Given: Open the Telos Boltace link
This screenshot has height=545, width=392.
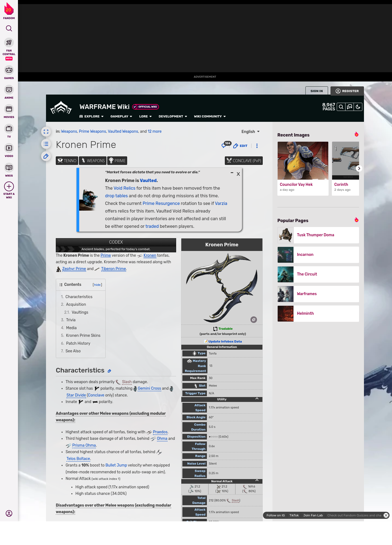Looking at the screenshot, I should (x=78, y=459).
